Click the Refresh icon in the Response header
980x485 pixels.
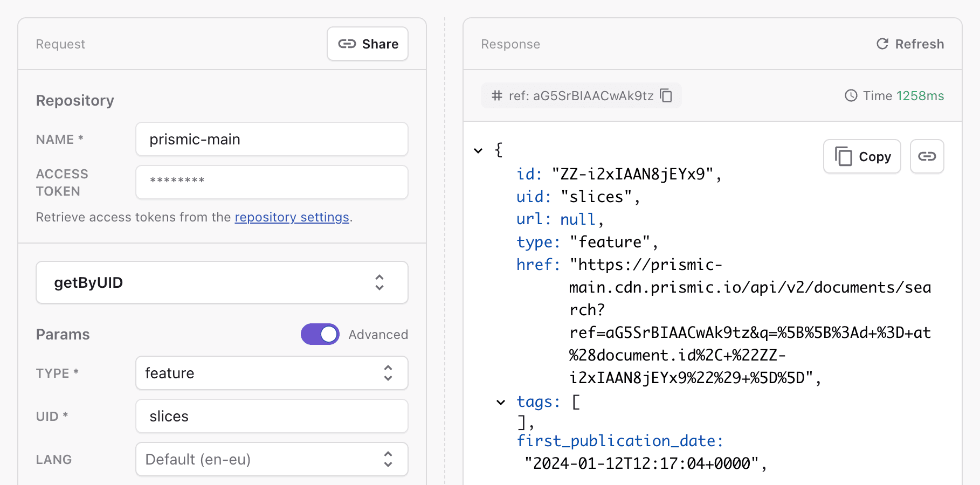(x=882, y=44)
